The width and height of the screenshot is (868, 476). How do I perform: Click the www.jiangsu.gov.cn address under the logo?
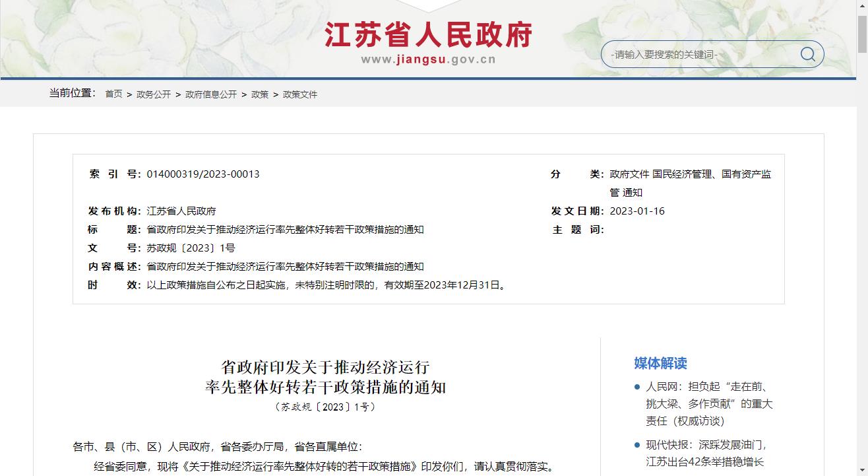pos(428,59)
